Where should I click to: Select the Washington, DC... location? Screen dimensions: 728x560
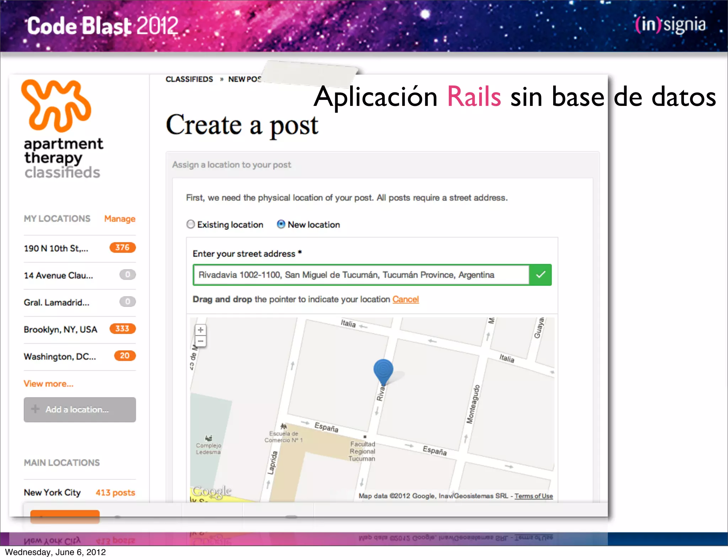pyautogui.click(x=60, y=356)
